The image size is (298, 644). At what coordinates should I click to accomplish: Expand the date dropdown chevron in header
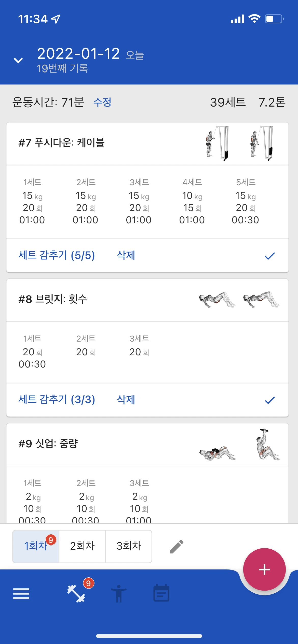(18, 60)
